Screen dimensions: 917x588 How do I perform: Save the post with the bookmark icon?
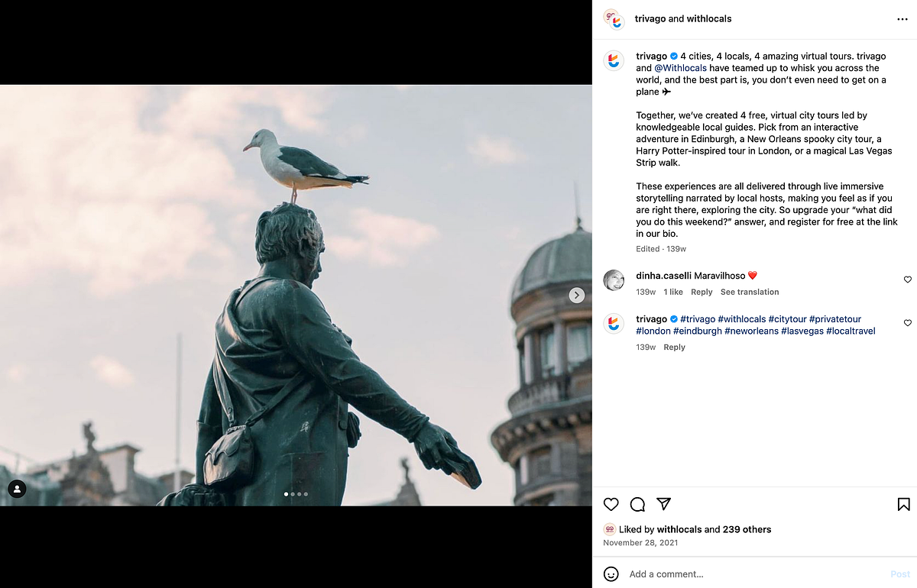[902, 503]
